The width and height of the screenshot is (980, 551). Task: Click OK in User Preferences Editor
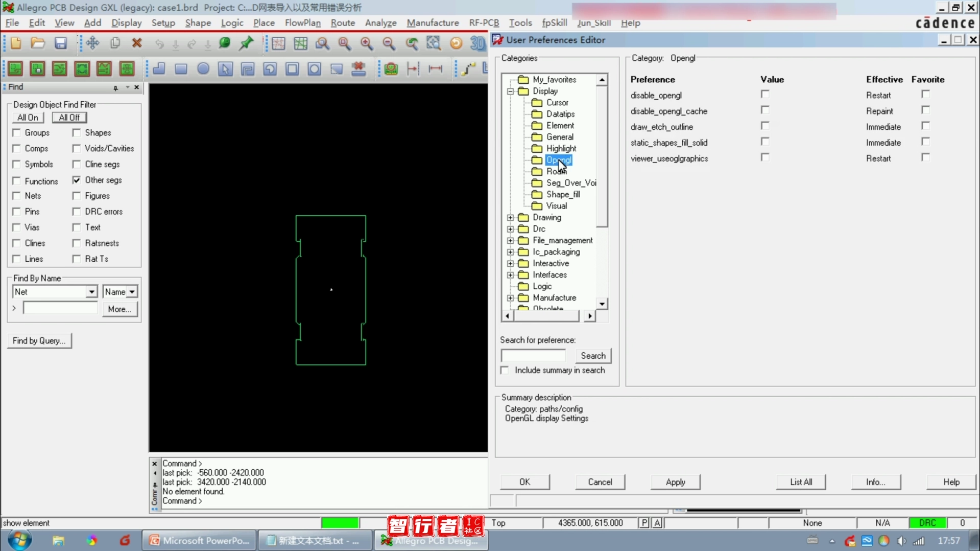click(524, 482)
